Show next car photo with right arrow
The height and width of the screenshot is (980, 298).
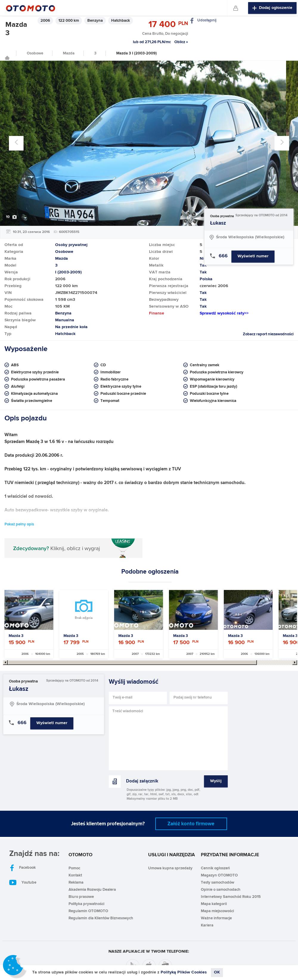(282, 143)
